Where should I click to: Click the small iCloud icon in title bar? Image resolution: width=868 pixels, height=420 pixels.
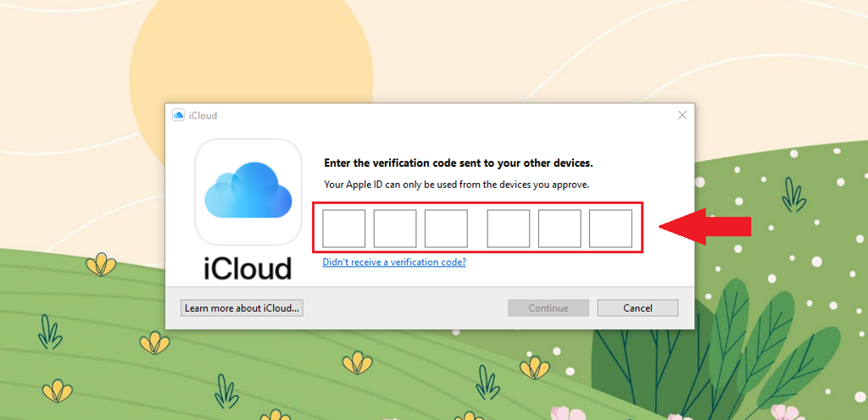click(x=178, y=115)
